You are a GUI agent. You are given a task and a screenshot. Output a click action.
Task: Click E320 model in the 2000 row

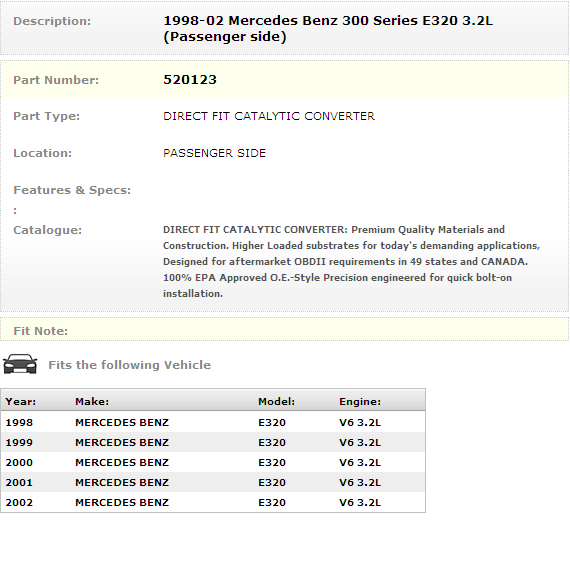pyautogui.click(x=272, y=462)
